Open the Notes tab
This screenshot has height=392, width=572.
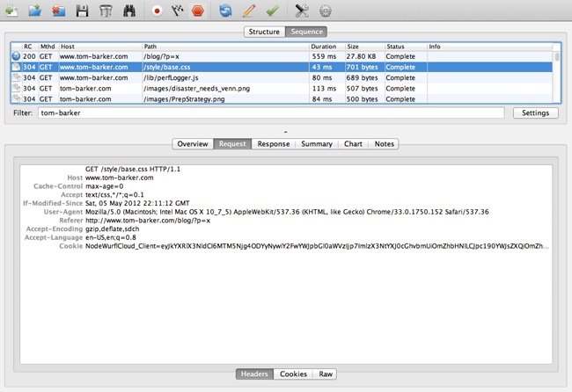click(x=385, y=144)
